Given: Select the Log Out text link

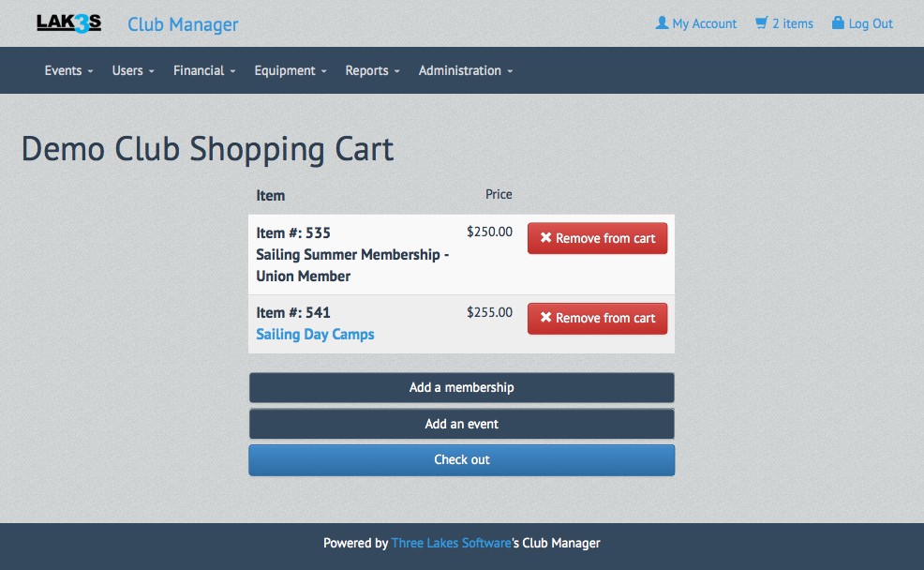Looking at the screenshot, I should [871, 23].
